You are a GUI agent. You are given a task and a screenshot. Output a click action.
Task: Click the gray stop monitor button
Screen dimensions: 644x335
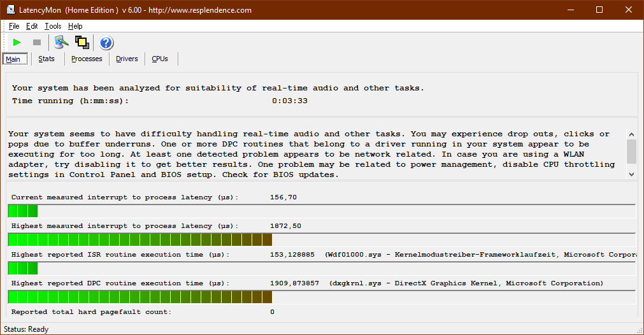[x=37, y=42]
